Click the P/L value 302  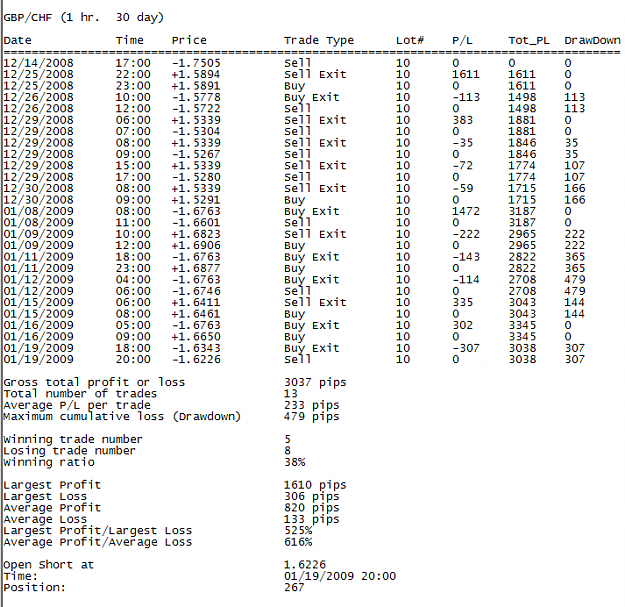pos(462,326)
